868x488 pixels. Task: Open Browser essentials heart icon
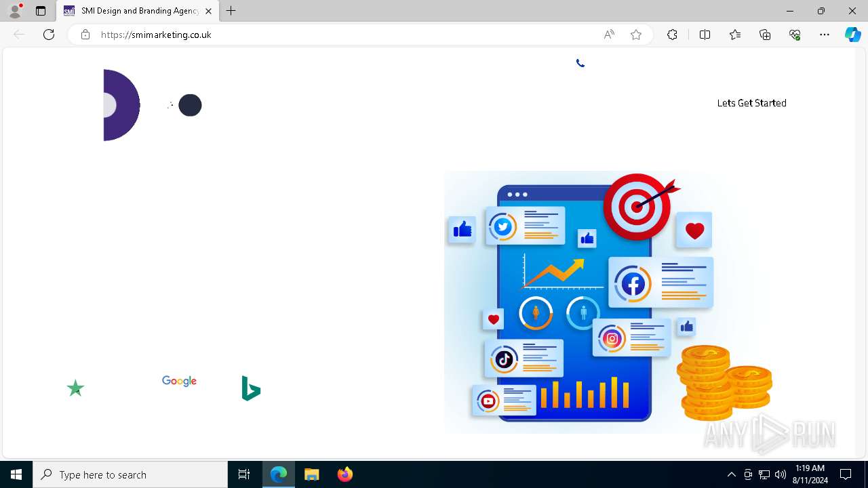(x=795, y=35)
